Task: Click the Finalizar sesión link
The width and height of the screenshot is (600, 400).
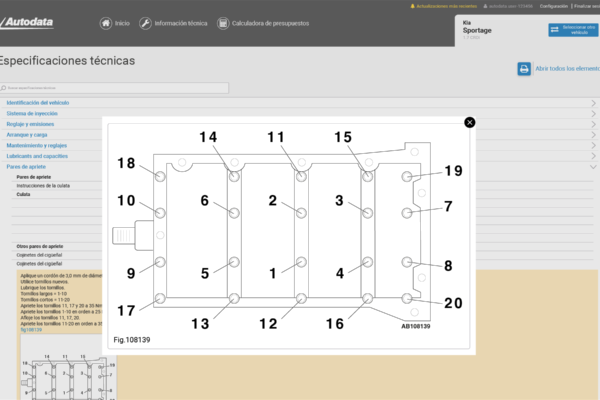Action: pyautogui.click(x=586, y=6)
